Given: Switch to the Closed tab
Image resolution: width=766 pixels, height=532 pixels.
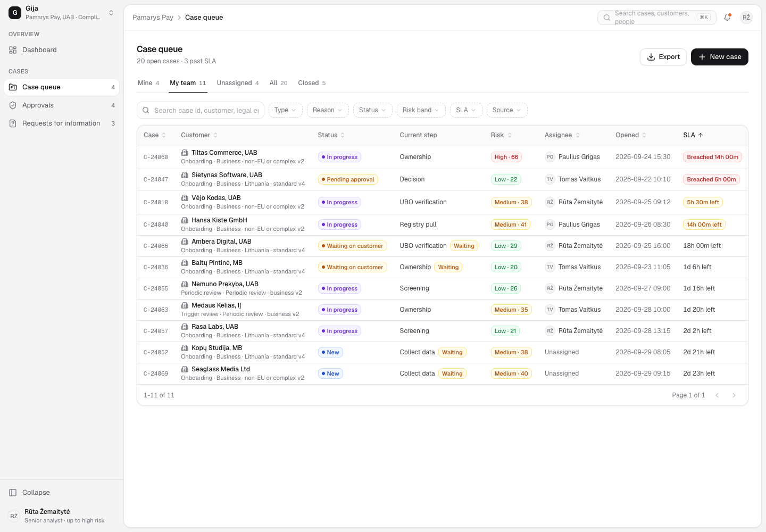Looking at the screenshot, I should [312, 83].
